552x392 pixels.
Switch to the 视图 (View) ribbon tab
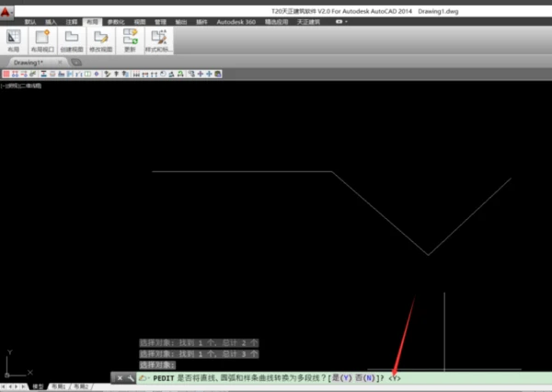coord(139,19)
